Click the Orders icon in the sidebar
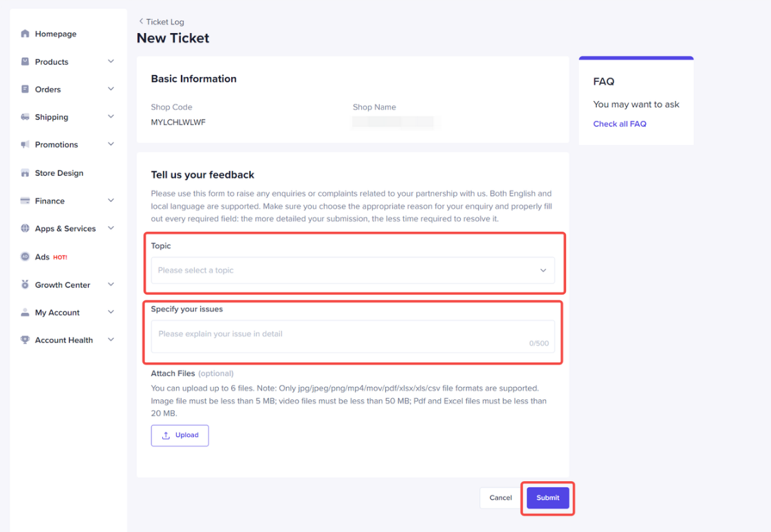This screenshot has height=532, width=771. [24, 89]
